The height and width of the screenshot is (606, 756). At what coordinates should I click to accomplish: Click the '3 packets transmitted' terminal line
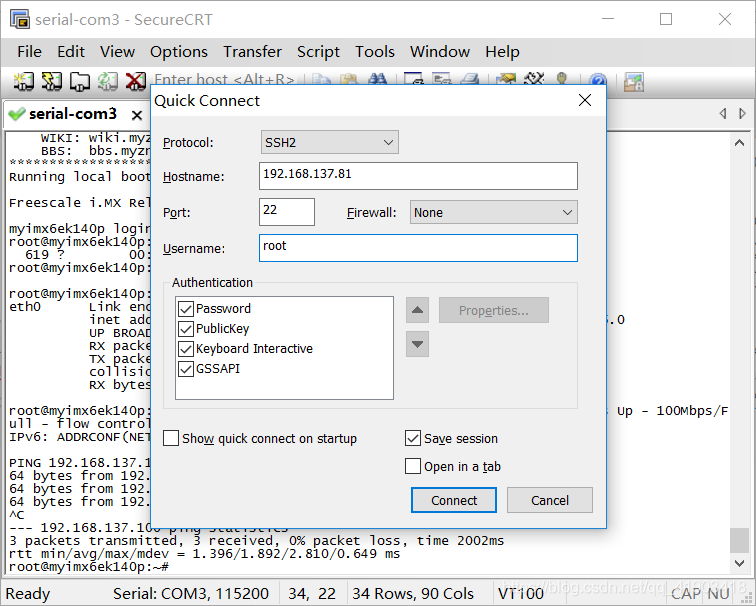point(256,540)
